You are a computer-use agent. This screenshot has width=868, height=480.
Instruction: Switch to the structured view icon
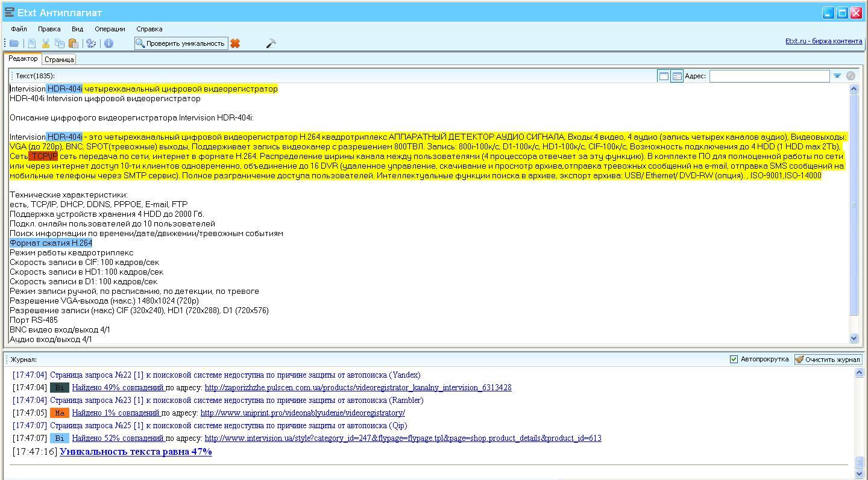[677, 76]
